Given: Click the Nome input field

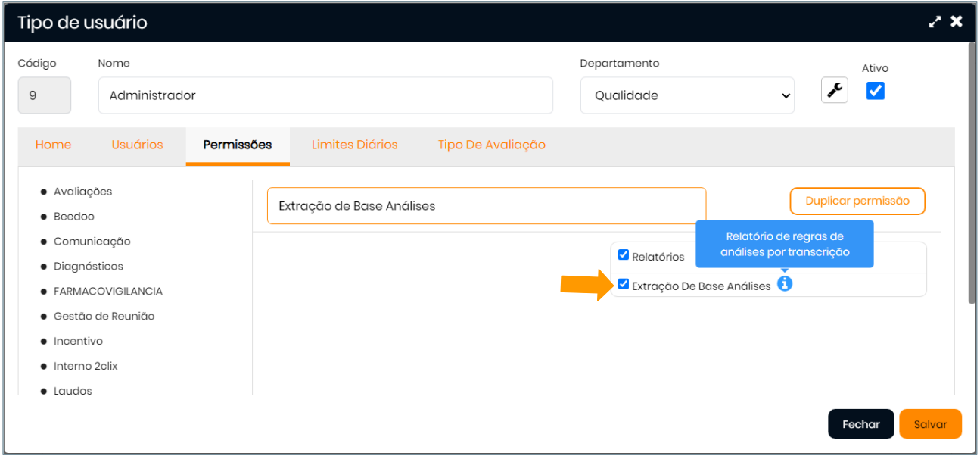Looking at the screenshot, I should (x=325, y=95).
